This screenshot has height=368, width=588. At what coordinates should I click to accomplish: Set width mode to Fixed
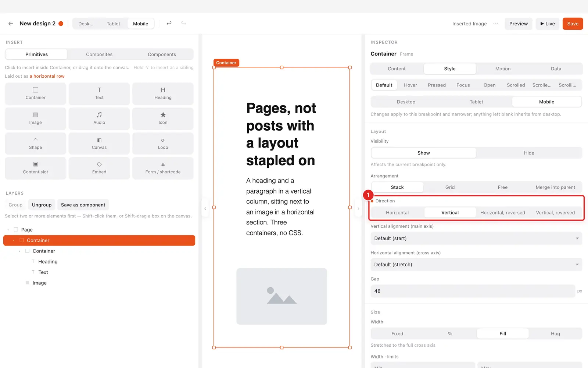tap(397, 334)
